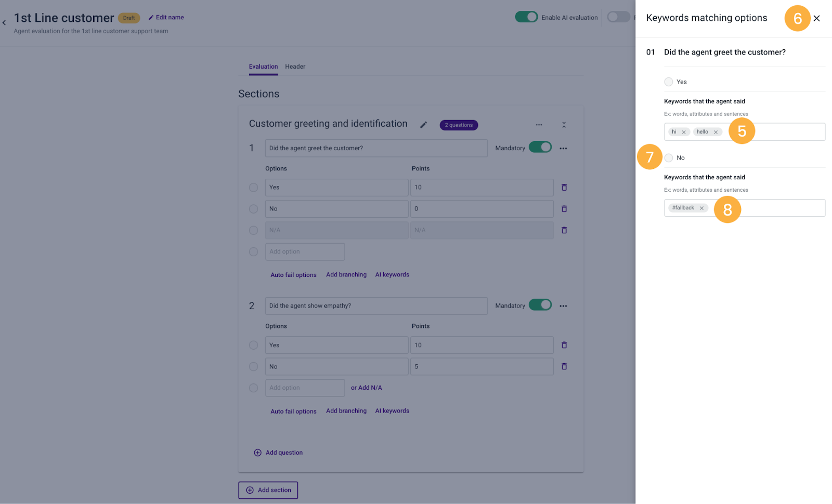Select Yes radio in keywords panel

coord(669,82)
